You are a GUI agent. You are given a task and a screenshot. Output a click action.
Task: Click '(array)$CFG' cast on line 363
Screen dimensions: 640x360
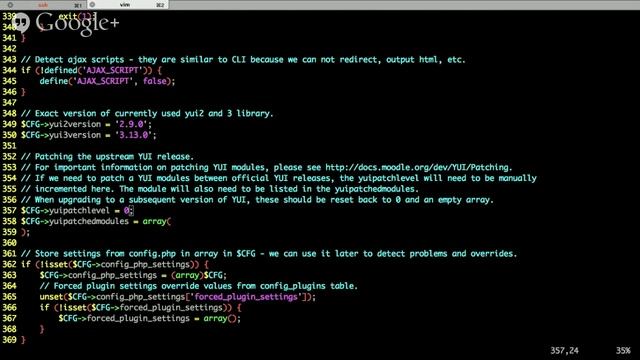197,275
